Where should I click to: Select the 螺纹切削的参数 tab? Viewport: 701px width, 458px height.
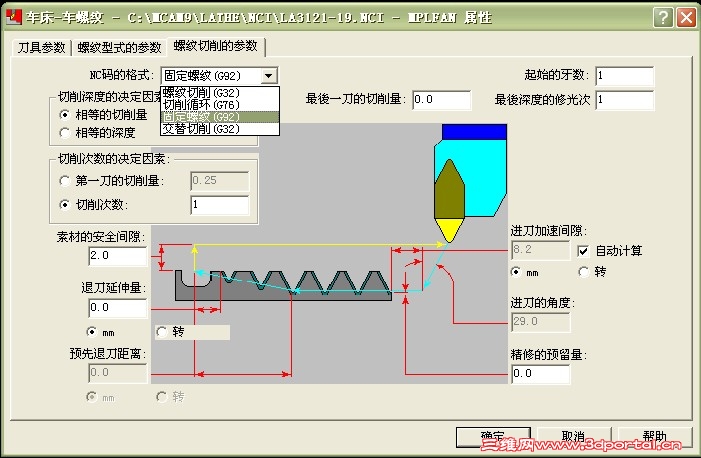(215, 46)
